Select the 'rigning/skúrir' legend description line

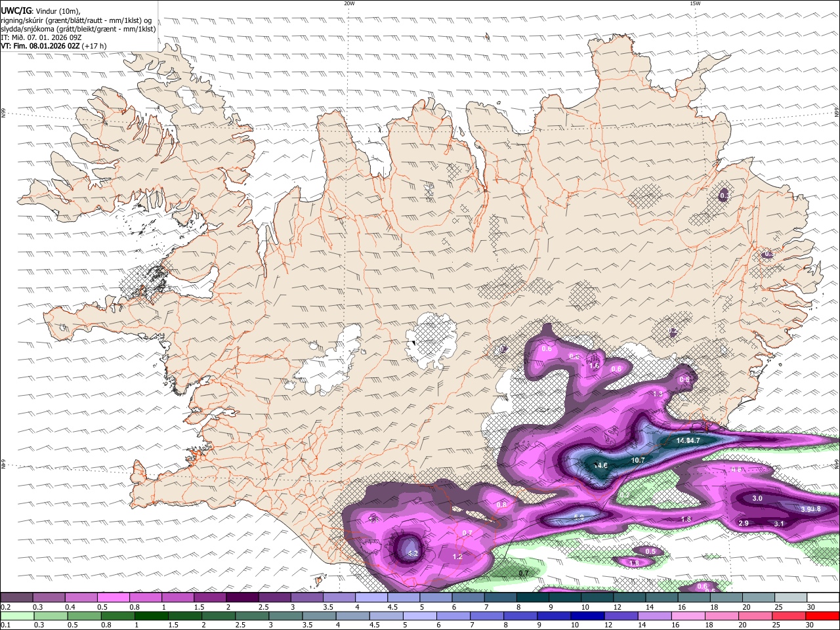tap(76, 20)
